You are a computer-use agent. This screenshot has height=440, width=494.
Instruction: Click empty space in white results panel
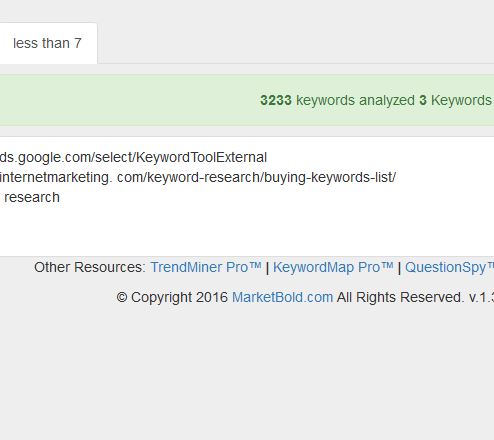(247, 230)
